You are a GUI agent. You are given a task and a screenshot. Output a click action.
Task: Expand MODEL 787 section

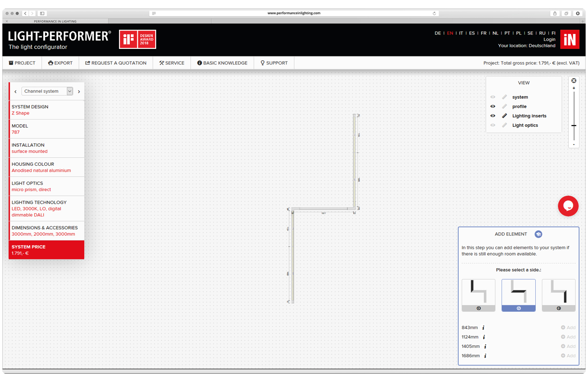[x=47, y=129]
